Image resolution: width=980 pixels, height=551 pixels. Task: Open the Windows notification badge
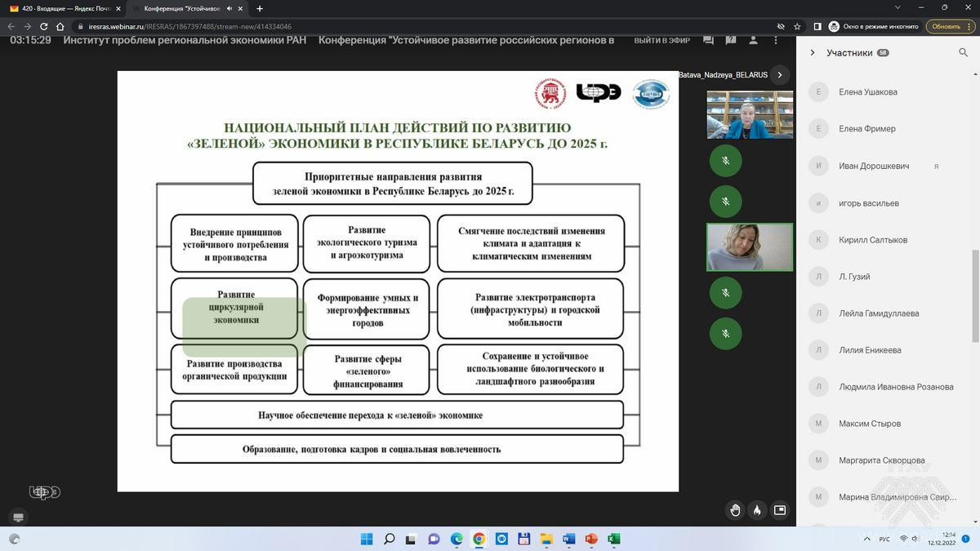pyautogui.click(x=966, y=539)
